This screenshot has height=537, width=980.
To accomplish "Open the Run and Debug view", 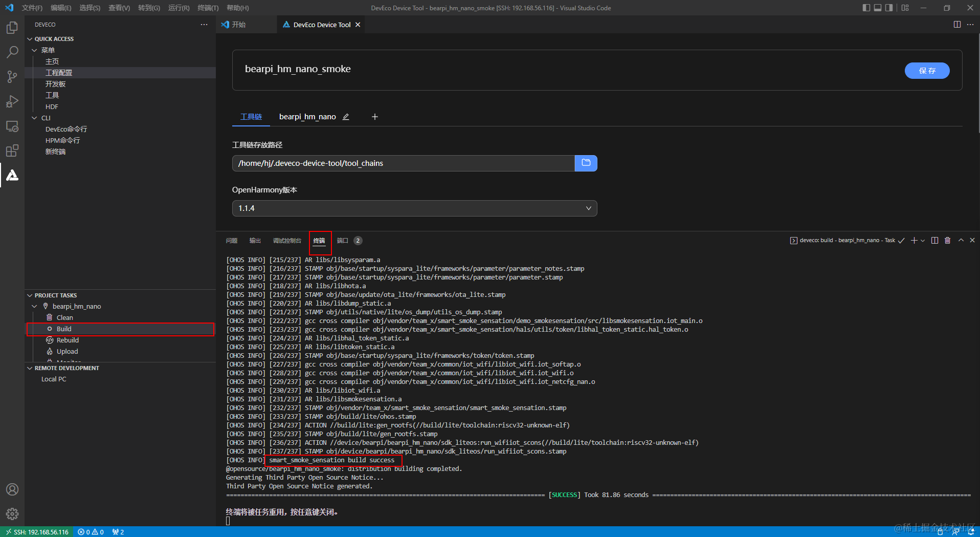I will click(x=12, y=101).
